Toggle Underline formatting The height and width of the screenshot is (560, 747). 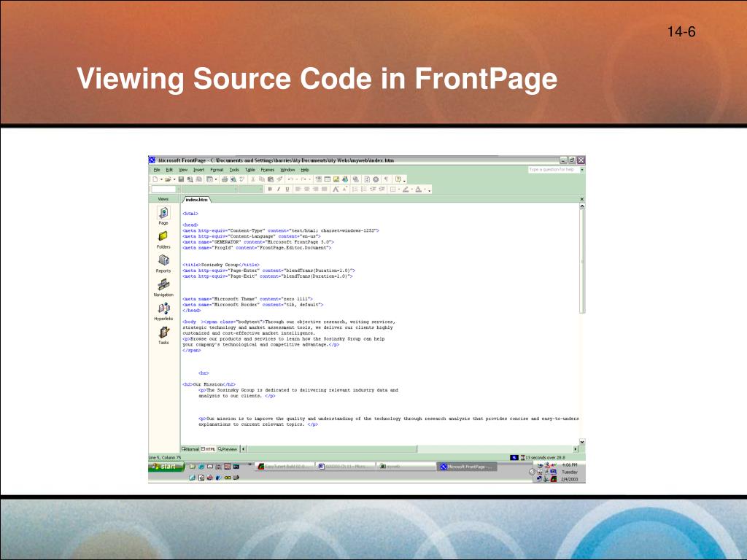pos(287,189)
